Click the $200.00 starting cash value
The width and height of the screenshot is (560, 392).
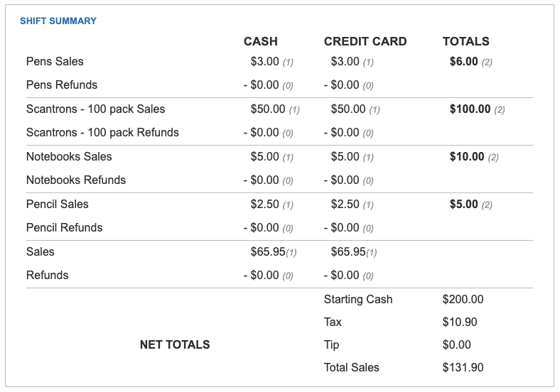coord(463,300)
